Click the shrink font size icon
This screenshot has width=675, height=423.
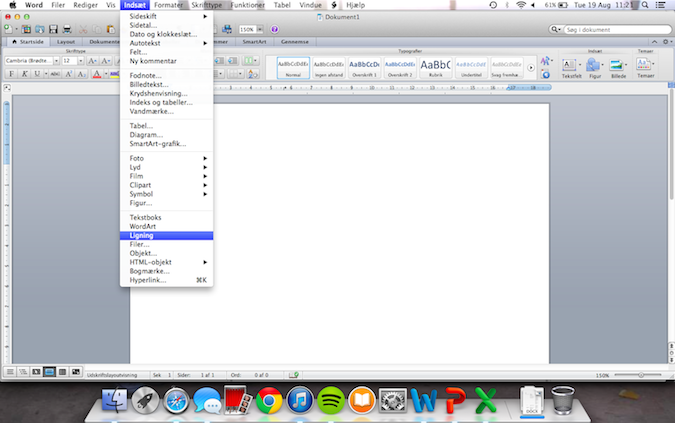tap(105, 61)
